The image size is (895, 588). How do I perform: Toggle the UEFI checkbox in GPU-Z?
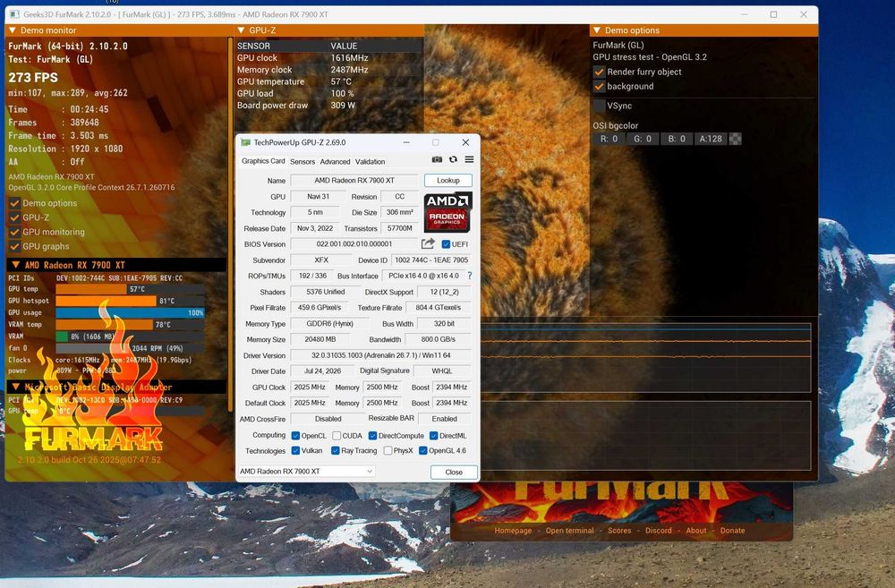pyautogui.click(x=446, y=244)
